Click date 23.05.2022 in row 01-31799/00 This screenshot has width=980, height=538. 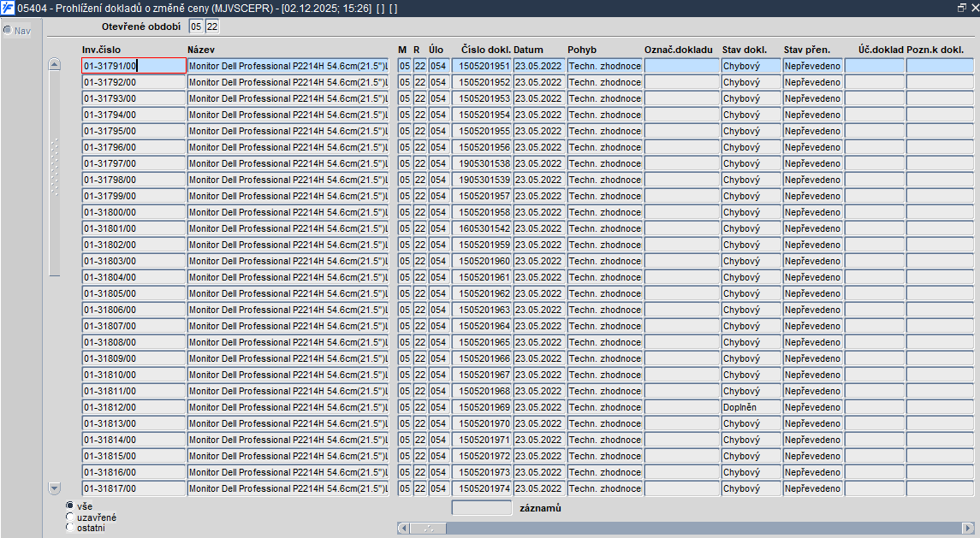538,196
